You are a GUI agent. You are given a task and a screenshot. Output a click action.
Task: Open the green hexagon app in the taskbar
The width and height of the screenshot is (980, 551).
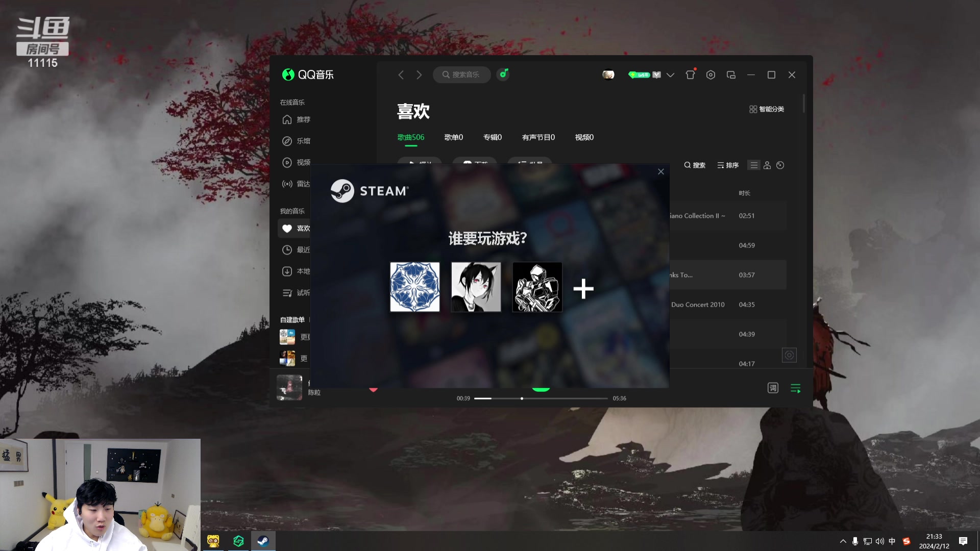pyautogui.click(x=238, y=541)
